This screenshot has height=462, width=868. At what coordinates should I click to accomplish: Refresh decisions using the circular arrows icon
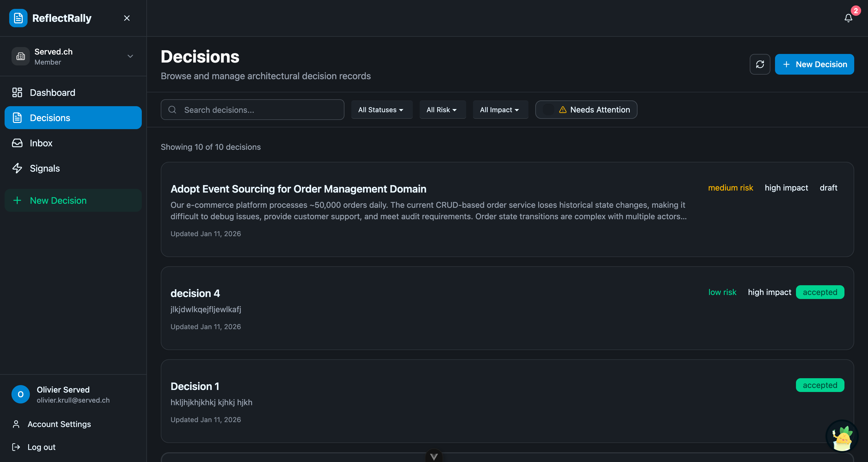(760, 64)
